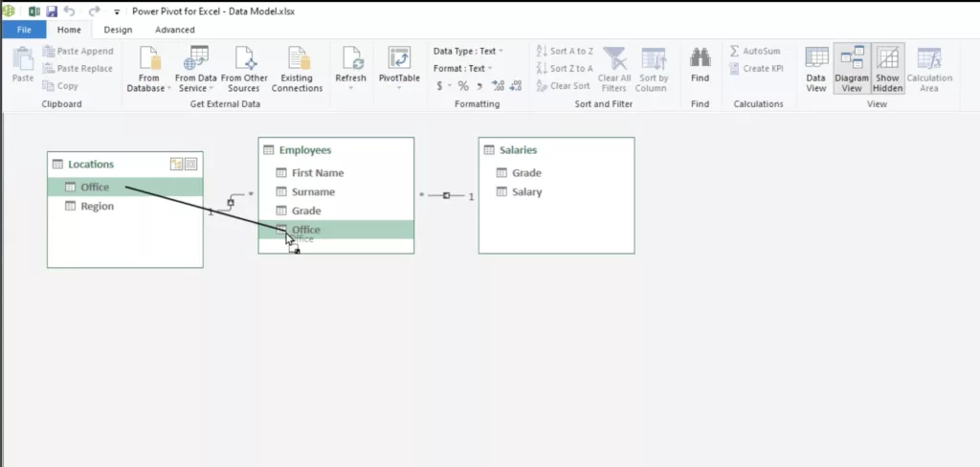Viewport: 980px width, 467px height.
Task: Click the Refresh button
Action: point(350,68)
